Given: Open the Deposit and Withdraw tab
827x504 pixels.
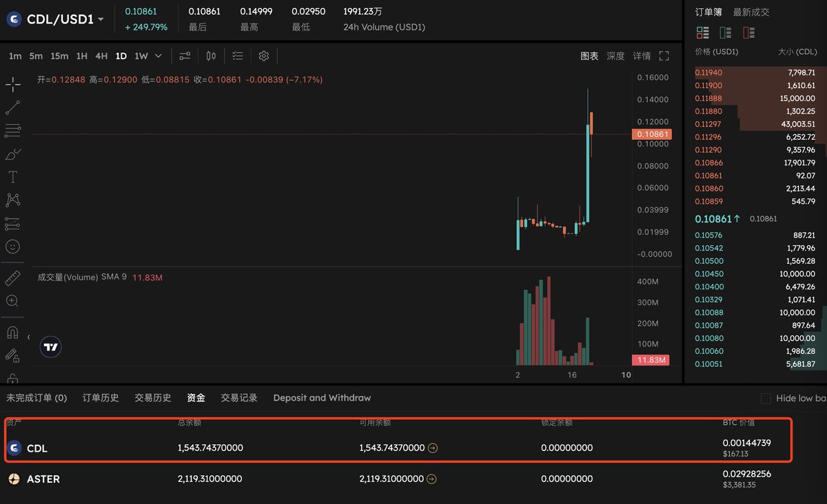Looking at the screenshot, I should coord(322,398).
